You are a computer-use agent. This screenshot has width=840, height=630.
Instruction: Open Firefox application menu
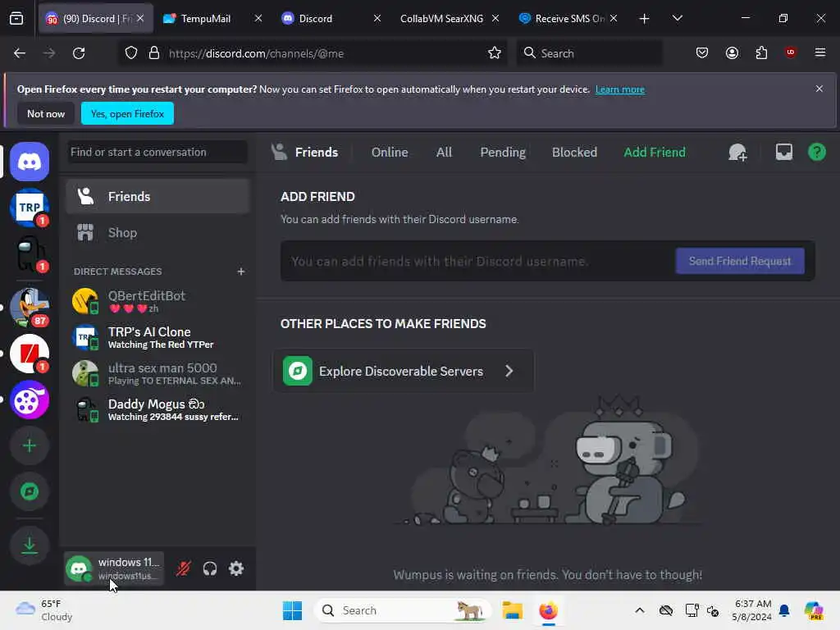click(819, 52)
